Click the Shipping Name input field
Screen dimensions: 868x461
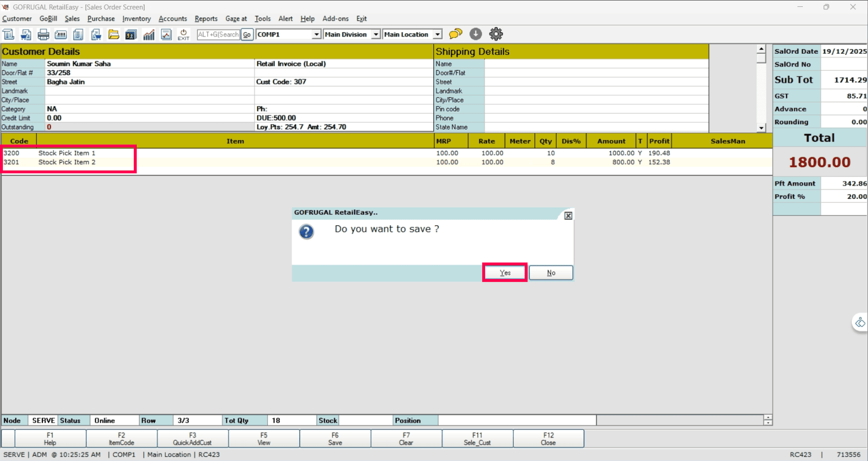pyautogui.click(x=596, y=64)
